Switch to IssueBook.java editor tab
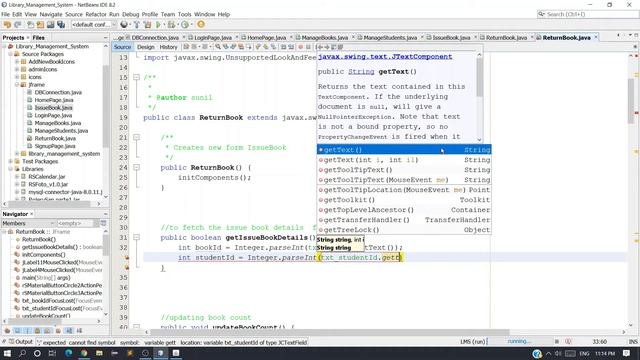The height and width of the screenshot is (360, 640). (451, 38)
